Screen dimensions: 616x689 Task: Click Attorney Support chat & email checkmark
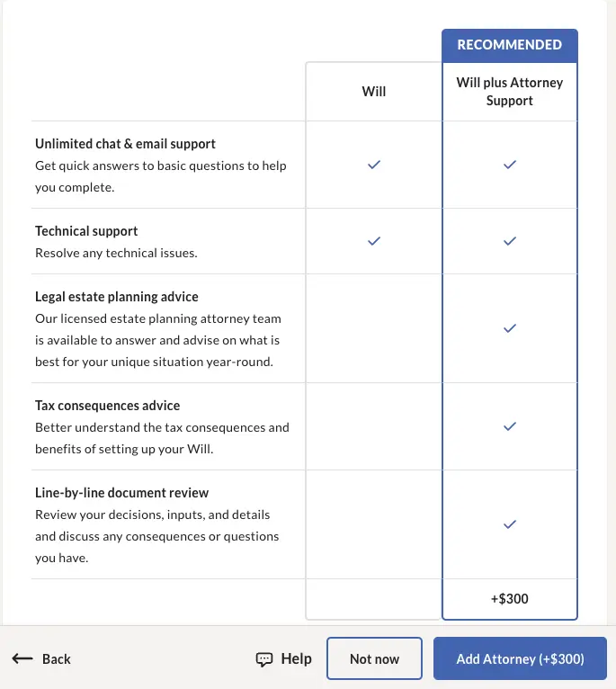(510, 165)
